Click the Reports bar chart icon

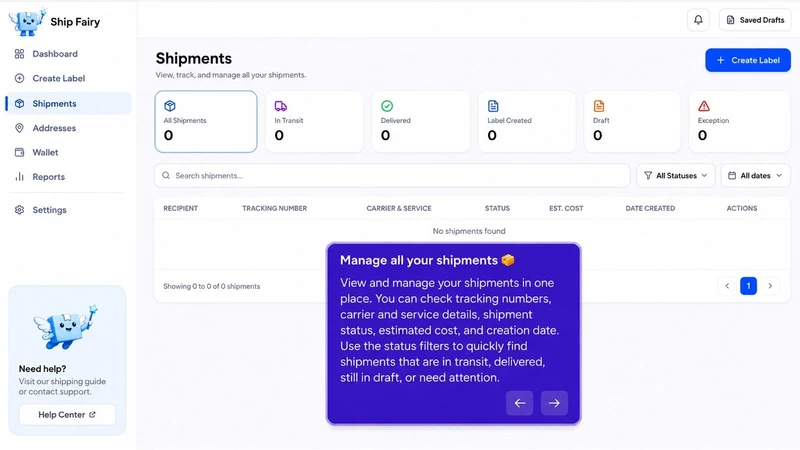[x=19, y=177]
